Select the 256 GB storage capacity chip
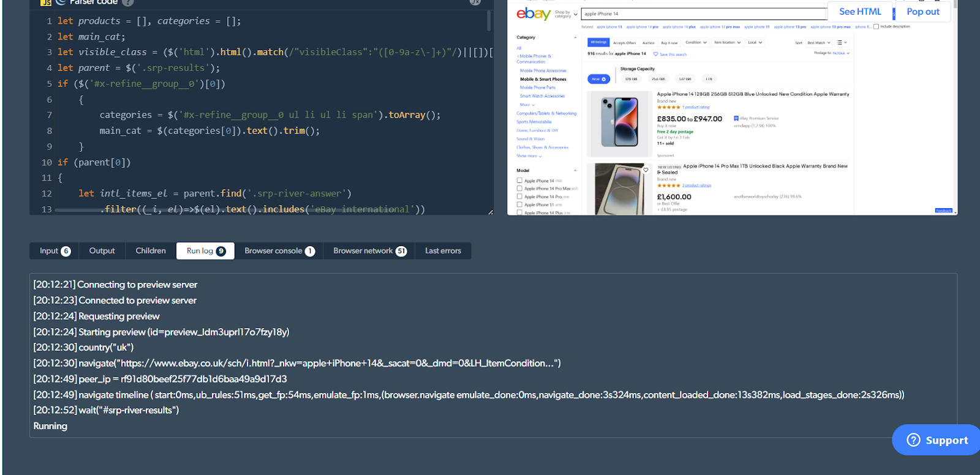The height and width of the screenshot is (475, 980). [x=658, y=79]
